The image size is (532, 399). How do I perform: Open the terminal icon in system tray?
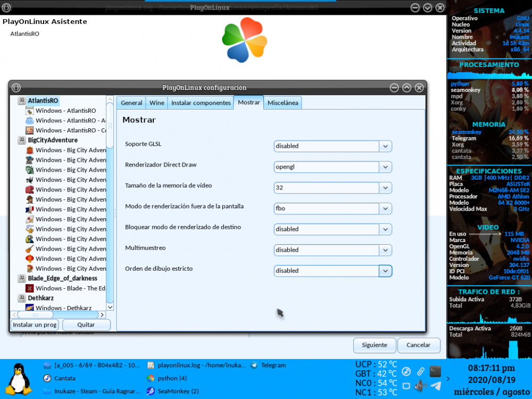point(435,371)
